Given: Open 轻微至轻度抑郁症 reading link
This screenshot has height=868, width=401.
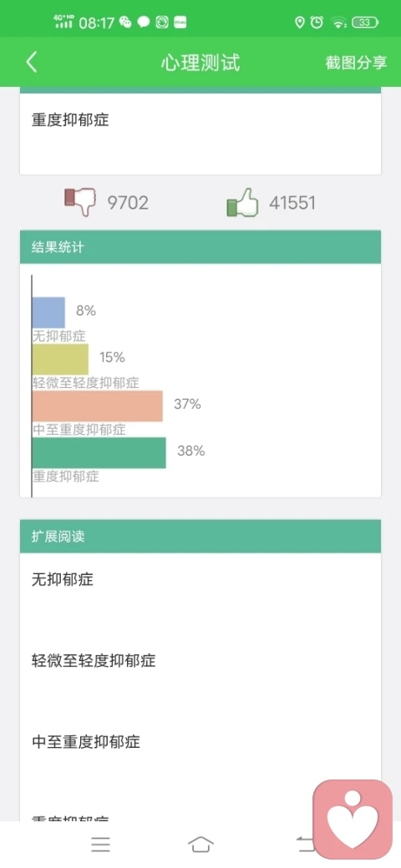Looking at the screenshot, I should pos(94,660).
